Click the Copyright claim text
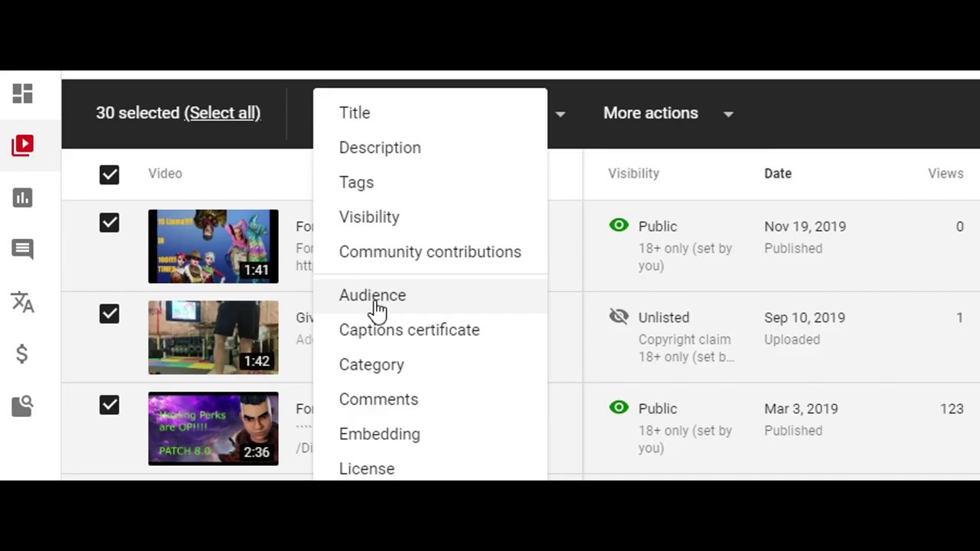 coord(684,340)
